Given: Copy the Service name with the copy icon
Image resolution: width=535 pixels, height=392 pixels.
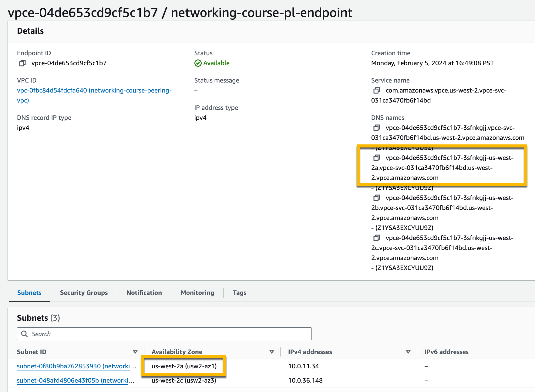Looking at the screenshot, I should [377, 90].
